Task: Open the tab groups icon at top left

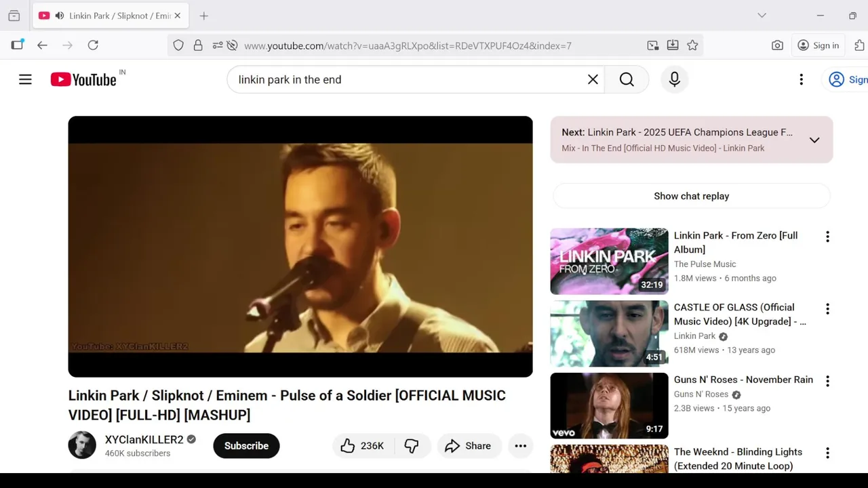Action: tap(14, 16)
